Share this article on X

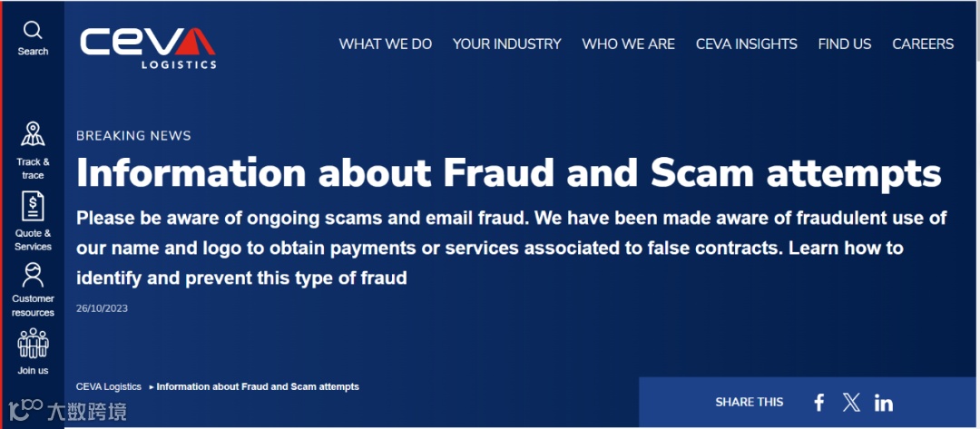click(x=851, y=403)
